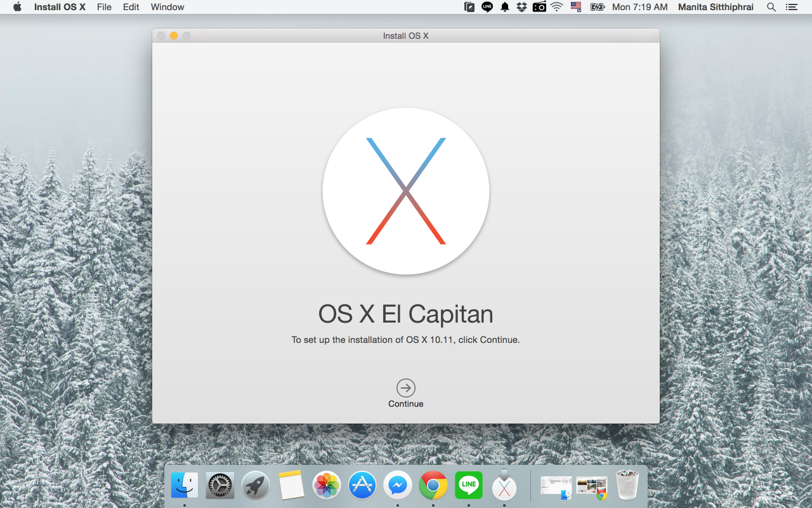Switch to Google Chrome in Dock

click(433, 486)
